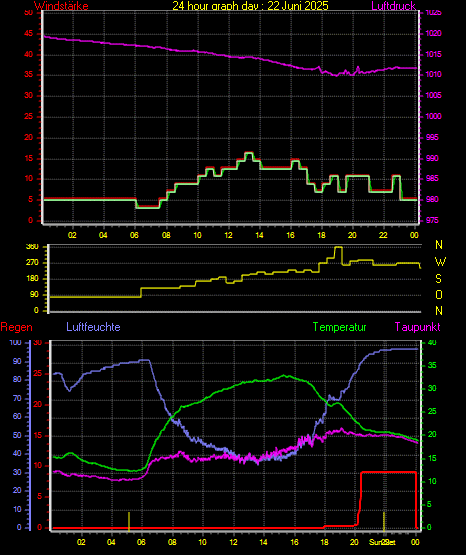Click the 1020 pressure axis value

pyautogui.click(x=433, y=34)
